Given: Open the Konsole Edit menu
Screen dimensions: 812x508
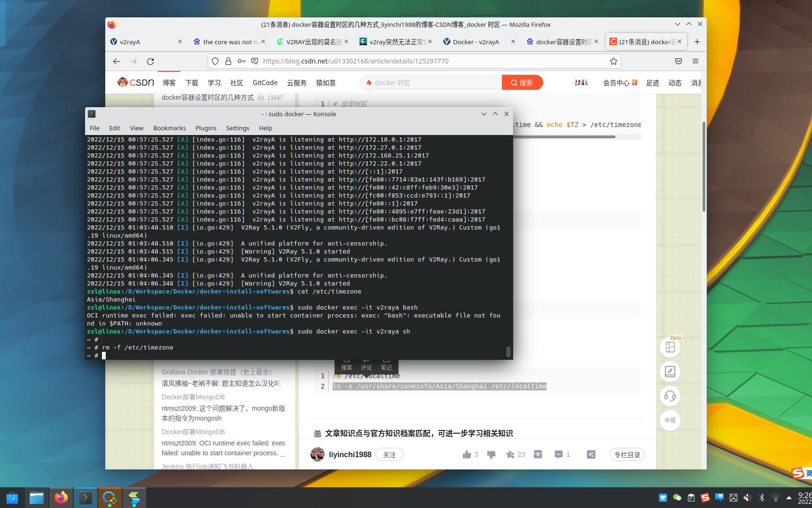Looking at the screenshot, I should pyautogui.click(x=115, y=128).
